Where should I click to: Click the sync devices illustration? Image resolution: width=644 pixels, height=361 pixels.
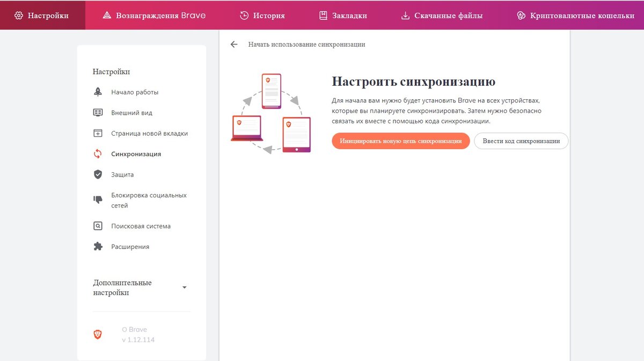coord(271,113)
